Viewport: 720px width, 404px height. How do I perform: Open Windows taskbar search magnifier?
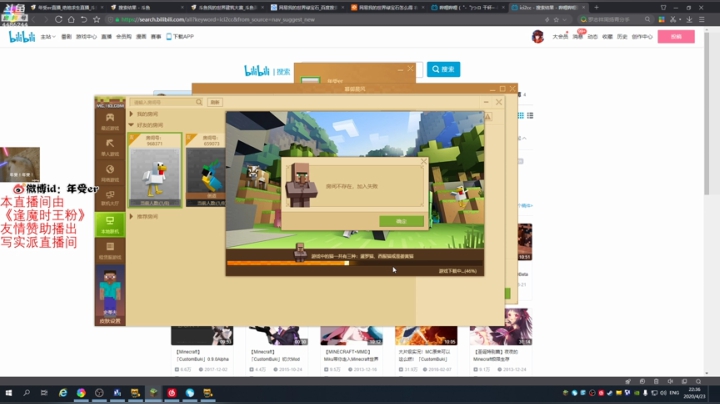[x=27, y=393]
